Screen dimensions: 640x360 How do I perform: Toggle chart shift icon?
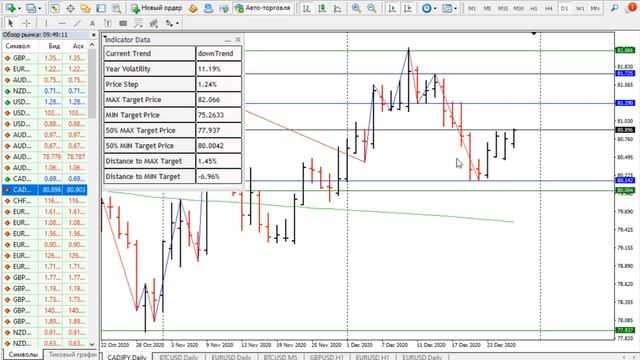(407, 8)
